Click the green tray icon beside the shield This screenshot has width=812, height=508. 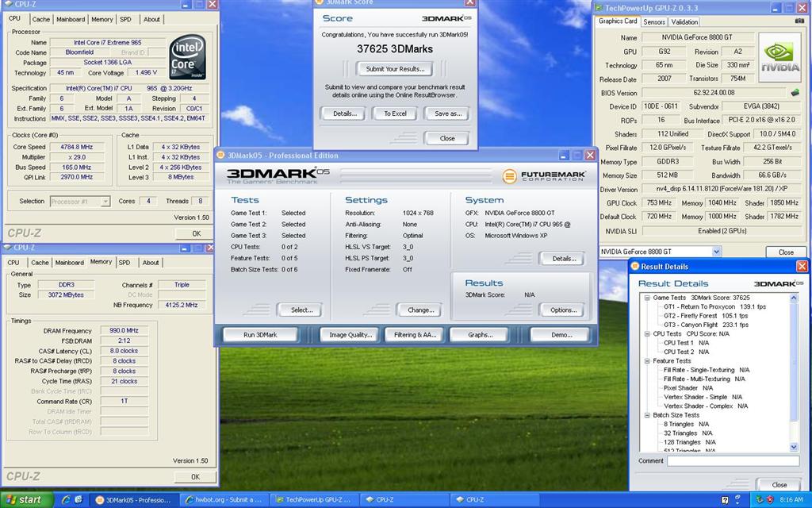click(x=760, y=500)
